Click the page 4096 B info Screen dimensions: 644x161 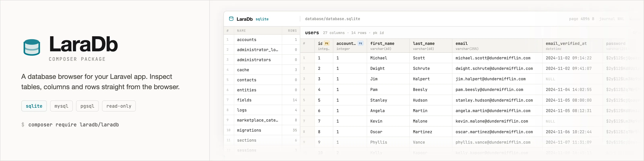(581, 19)
